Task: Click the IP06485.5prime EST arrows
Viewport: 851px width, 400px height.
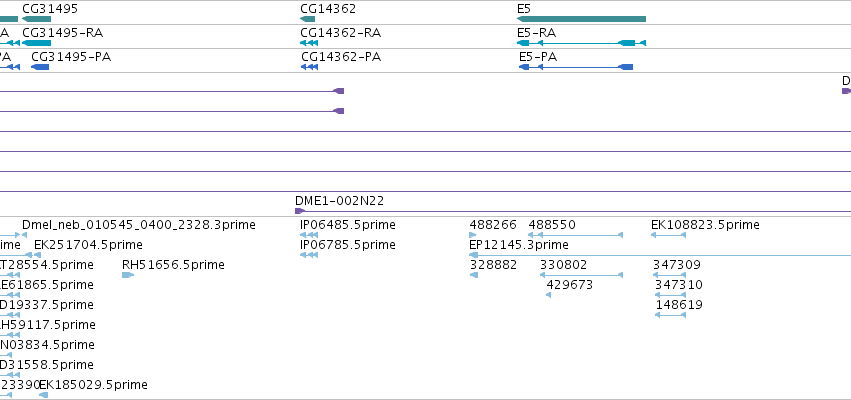Action: (309, 235)
